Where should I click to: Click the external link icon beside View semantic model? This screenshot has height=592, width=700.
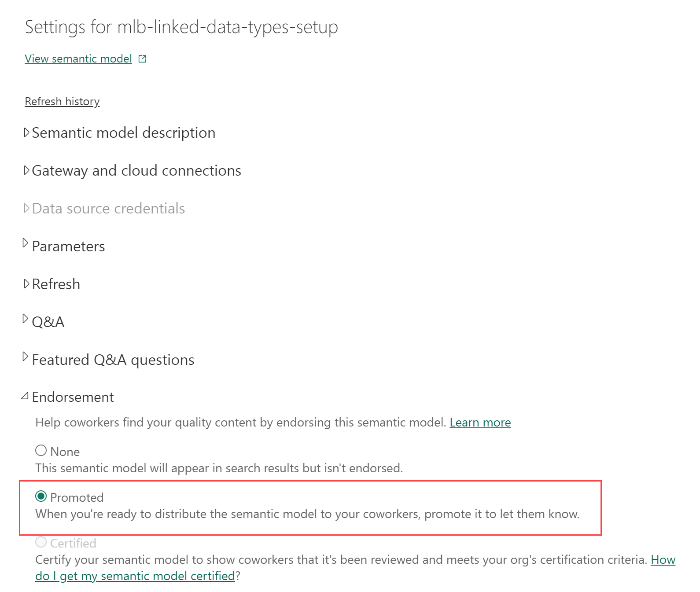(x=142, y=59)
